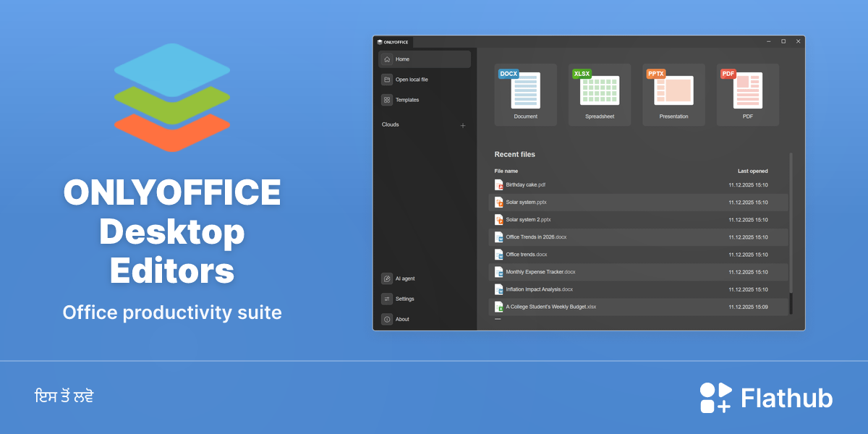The width and height of the screenshot is (868, 434).
Task: Click the File name column header
Action: pos(506,171)
